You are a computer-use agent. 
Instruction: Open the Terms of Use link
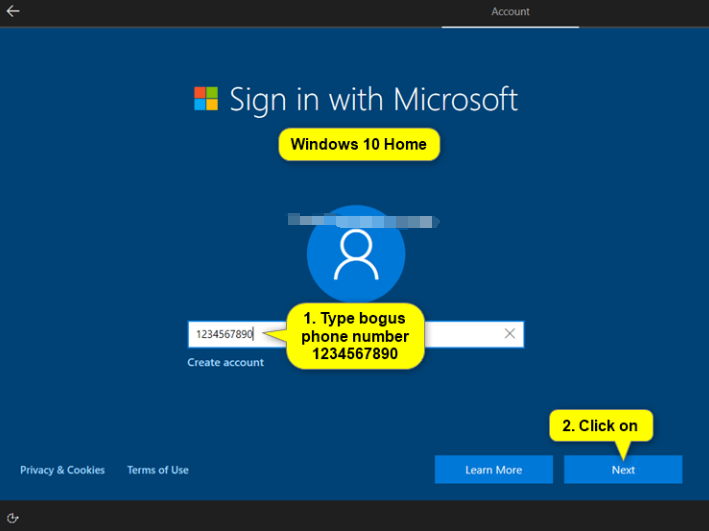click(x=158, y=470)
